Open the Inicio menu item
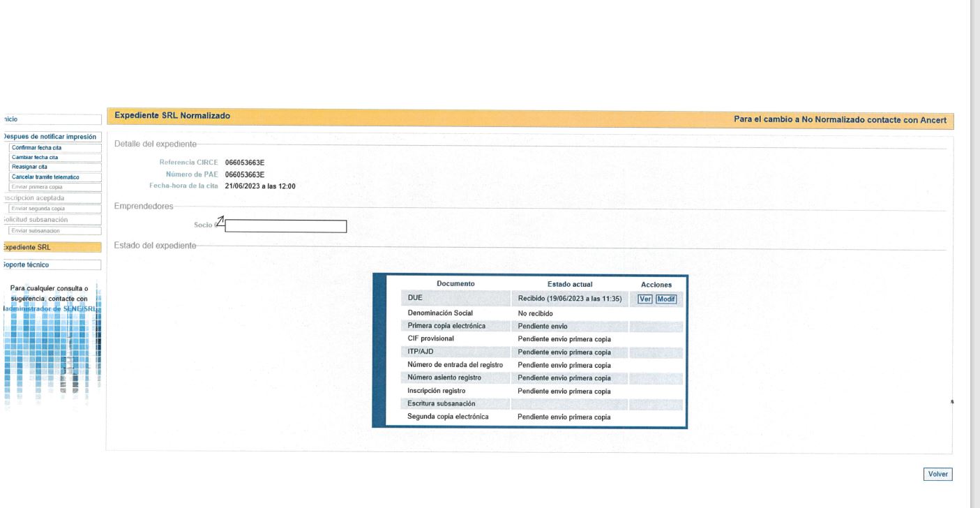Viewport: 980px width, 508px height. pos(50,119)
